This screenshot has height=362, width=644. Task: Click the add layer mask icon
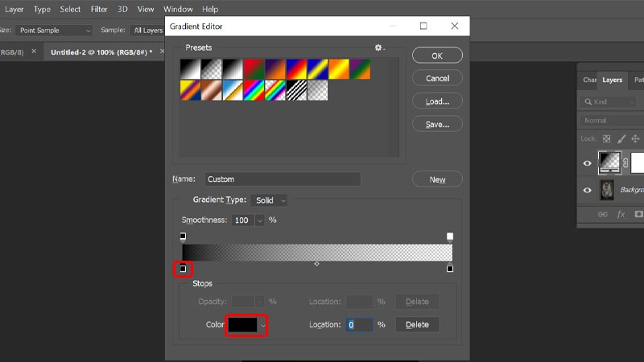click(638, 214)
